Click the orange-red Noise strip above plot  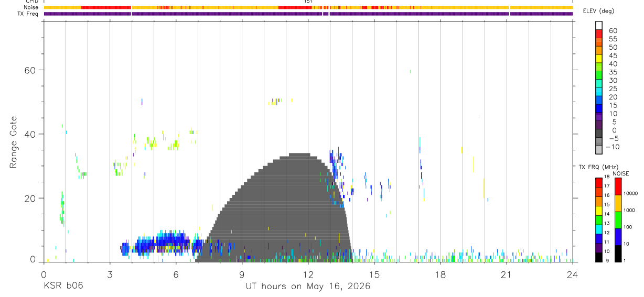[308, 7]
